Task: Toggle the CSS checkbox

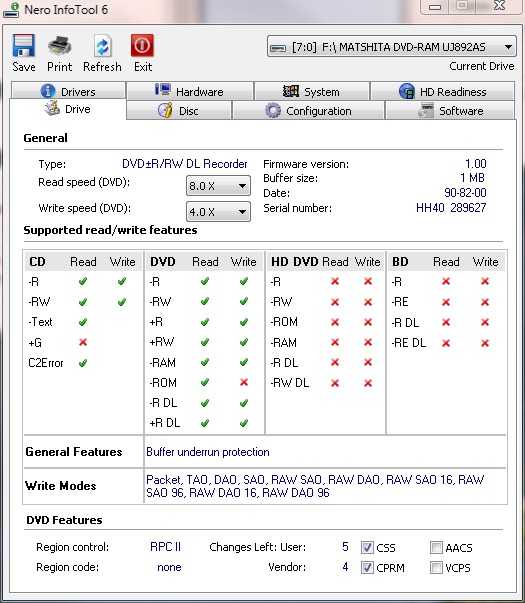Action: point(367,547)
